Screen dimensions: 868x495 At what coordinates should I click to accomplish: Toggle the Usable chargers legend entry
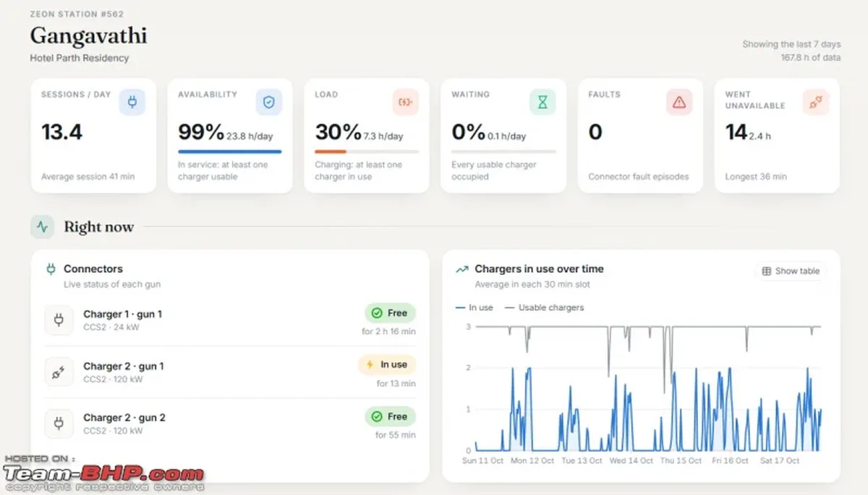pos(544,308)
